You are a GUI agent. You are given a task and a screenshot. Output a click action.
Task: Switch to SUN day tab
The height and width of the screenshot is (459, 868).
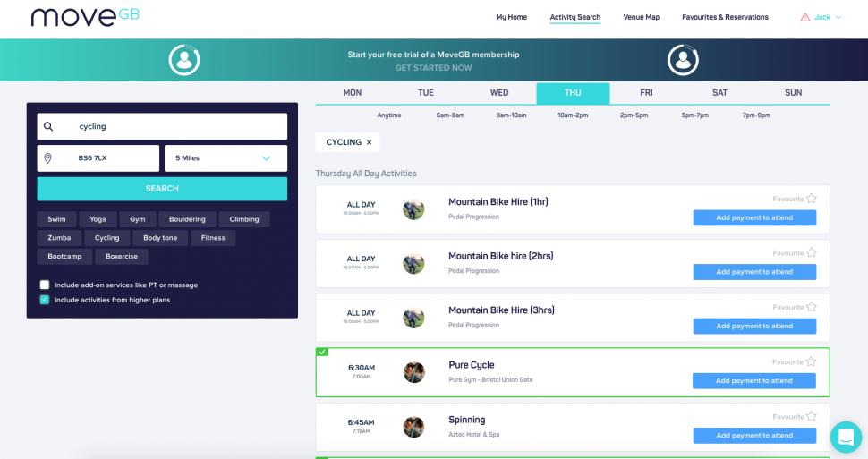tap(793, 93)
